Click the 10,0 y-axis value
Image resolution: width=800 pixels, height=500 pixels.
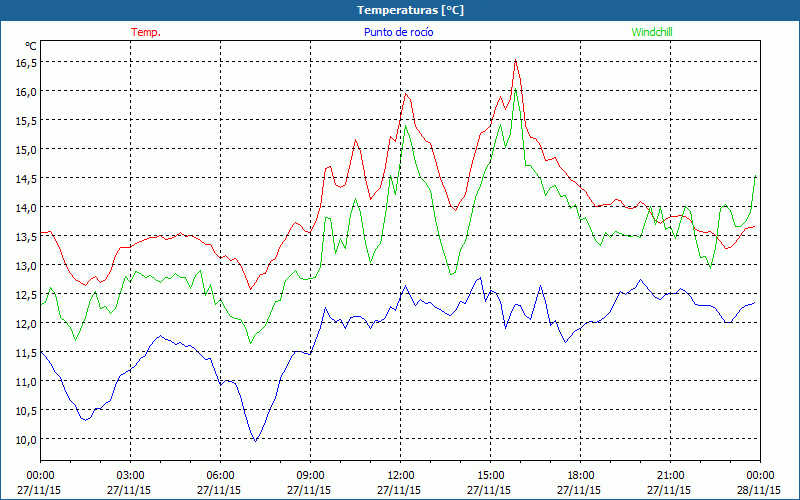[x=26, y=439]
